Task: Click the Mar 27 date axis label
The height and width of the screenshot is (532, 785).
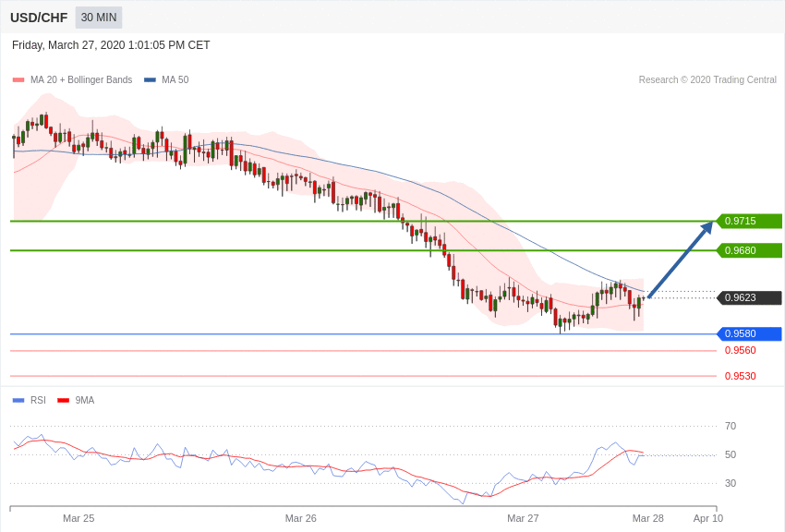Action: coord(523,518)
